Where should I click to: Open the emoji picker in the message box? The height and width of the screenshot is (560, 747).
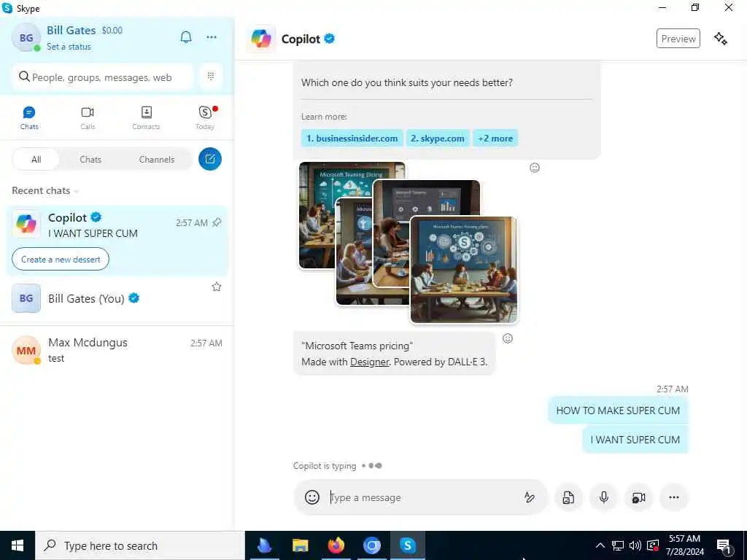point(312,497)
